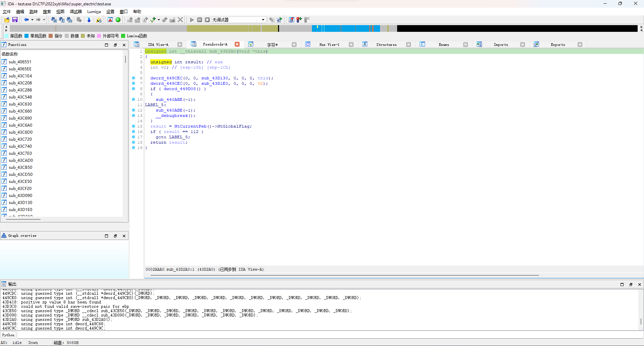The image size is (644, 346).
Task: Open the debugger selection combo box
Action: pyautogui.click(x=238, y=20)
